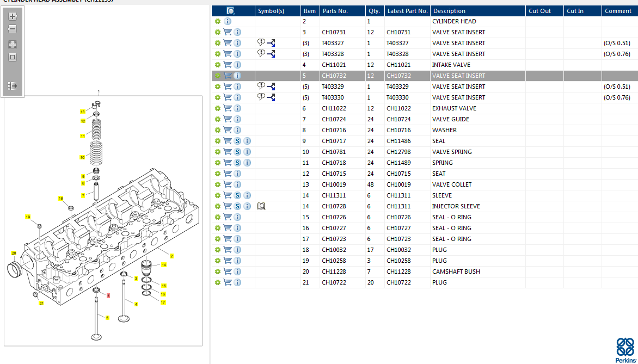Screen dimensions: 638x364
Task: Click the green gear icon for CYLINDER HEAD
Action: coord(218,21)
